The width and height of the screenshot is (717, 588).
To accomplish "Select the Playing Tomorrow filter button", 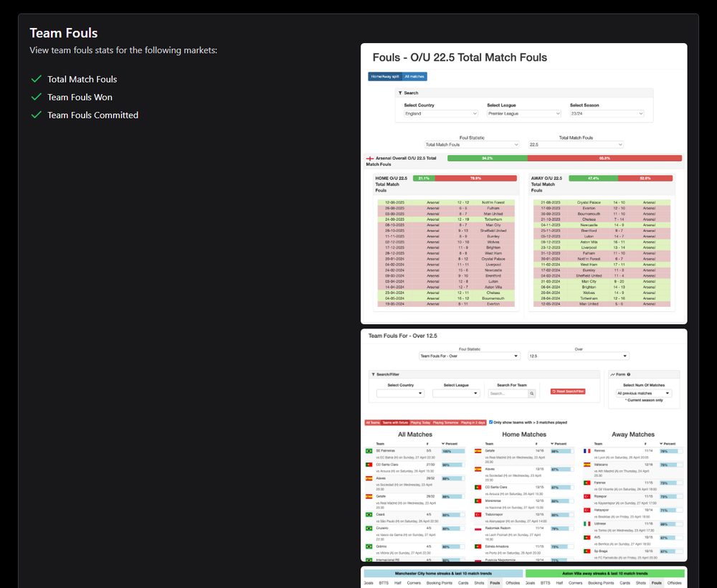I will (x=445, y=422).
